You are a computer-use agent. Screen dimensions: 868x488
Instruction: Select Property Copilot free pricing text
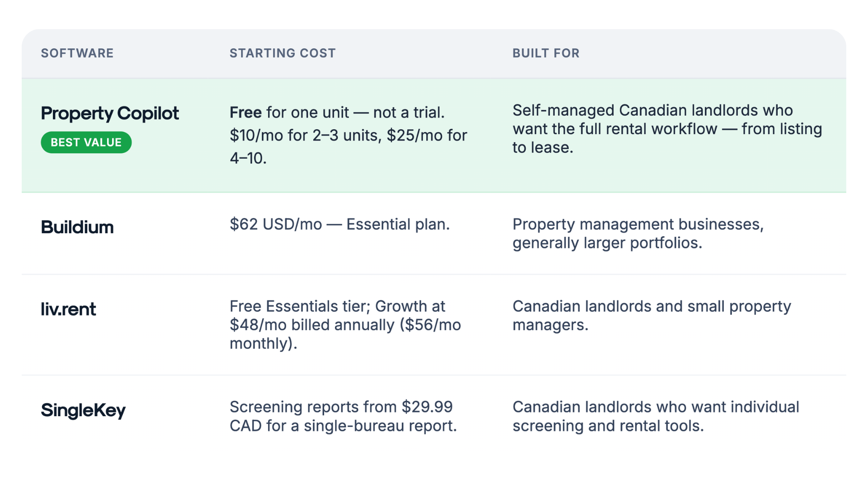(x=349, y=135)
